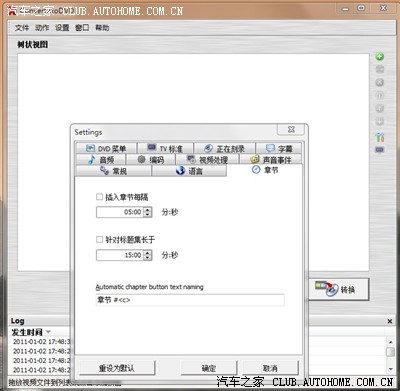
Task: Click the 05:00 time field
Action: point(120,212)
